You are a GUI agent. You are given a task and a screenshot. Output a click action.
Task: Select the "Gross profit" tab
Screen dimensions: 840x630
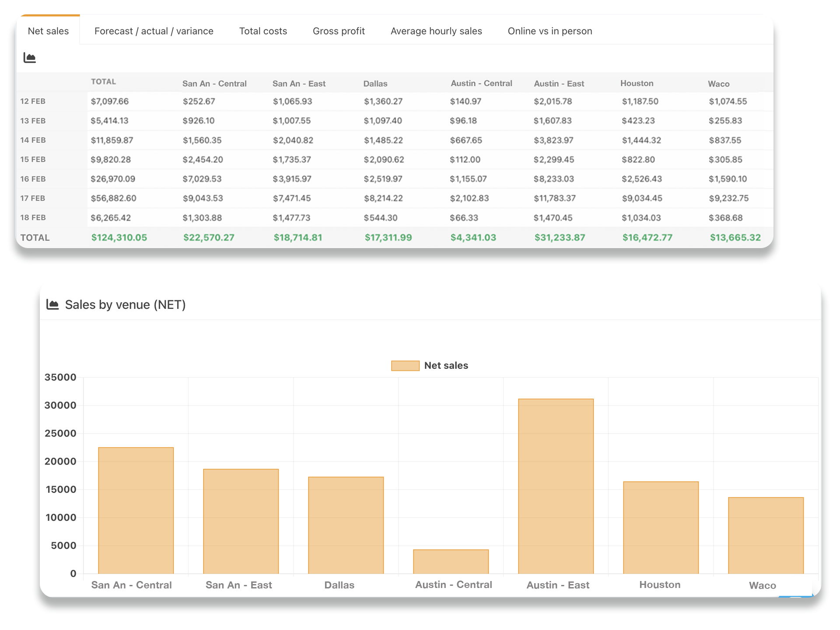(x=339, y=31)
